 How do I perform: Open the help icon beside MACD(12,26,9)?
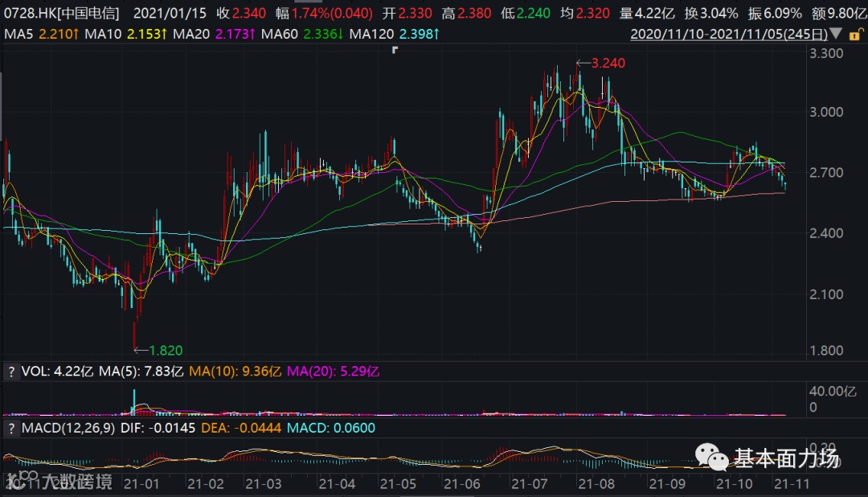click(x=11, y=429)
